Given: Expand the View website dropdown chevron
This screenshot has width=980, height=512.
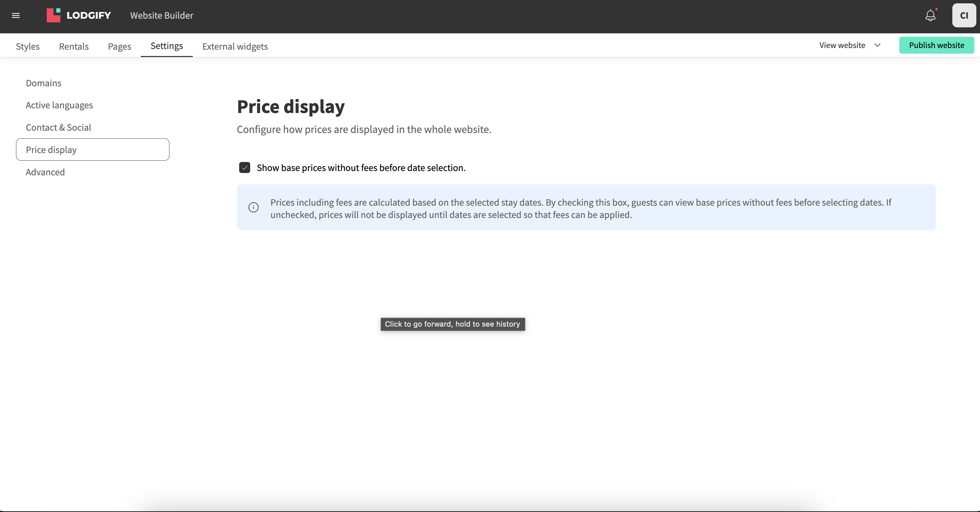Looking at the screenshot, I should tap(878, 45).
